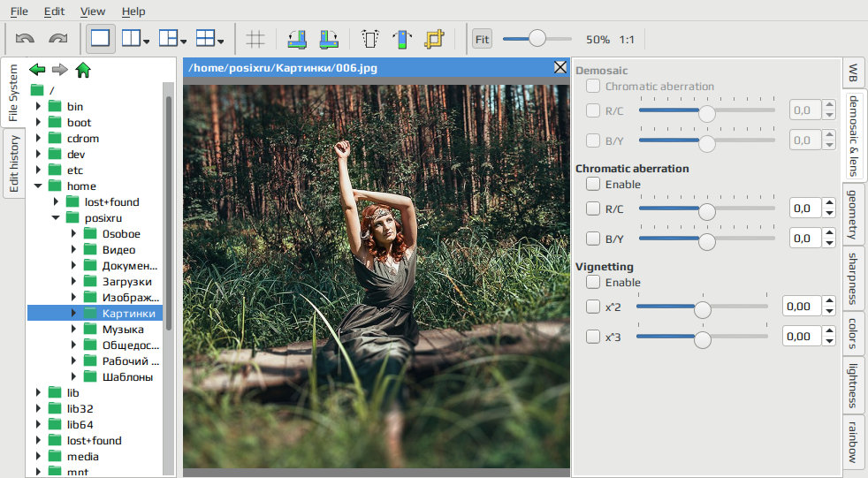Tick the Demosaic B/Y checkbox
The image size is (868, 478).
(593, 140)
